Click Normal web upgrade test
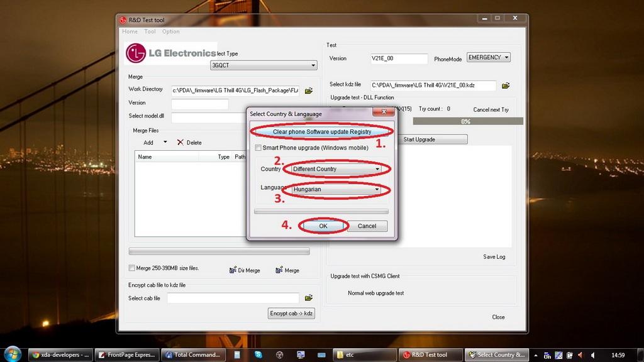 pos(376,293)
